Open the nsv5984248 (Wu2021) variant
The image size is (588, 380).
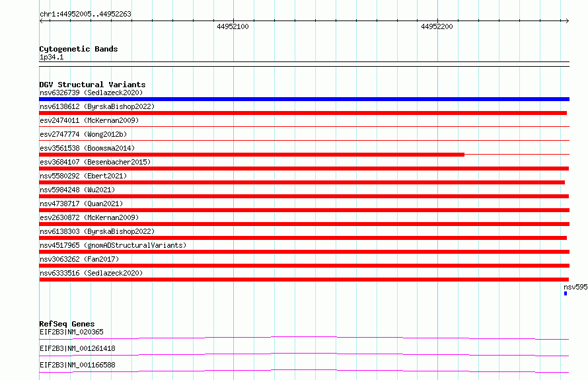77,190
